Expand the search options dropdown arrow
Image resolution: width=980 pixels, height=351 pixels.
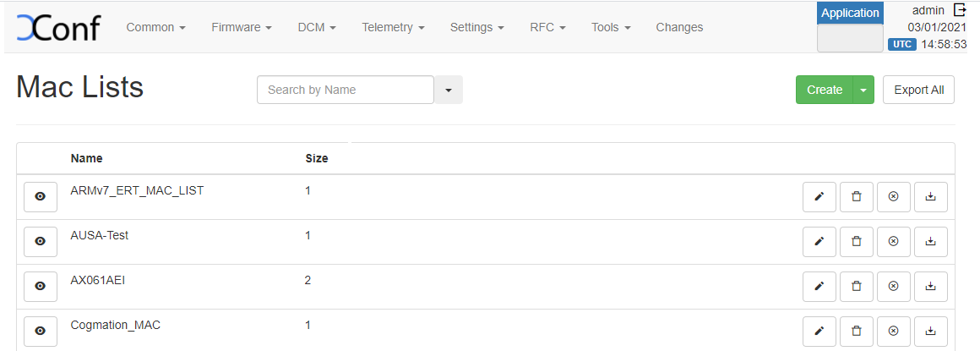point(449,90)
